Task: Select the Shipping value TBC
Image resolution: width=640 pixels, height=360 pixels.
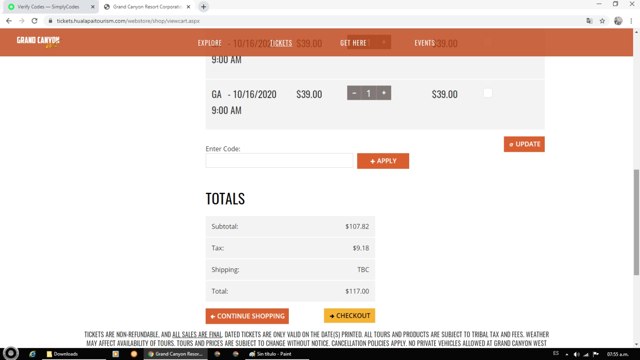Action: click(x=363, y=269)
